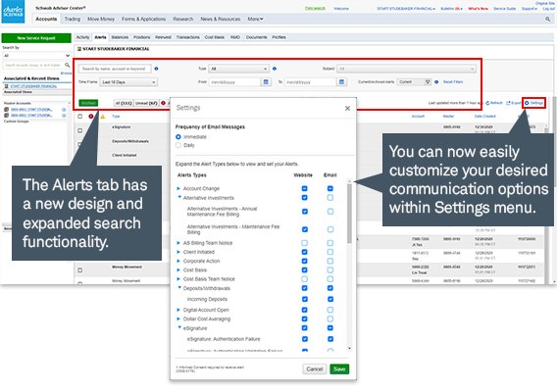557x392 pixels.
Task: Open Settings via the gear icon
Action: tap(533, 103)
